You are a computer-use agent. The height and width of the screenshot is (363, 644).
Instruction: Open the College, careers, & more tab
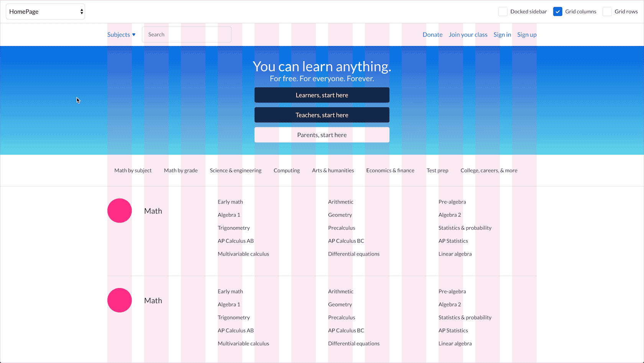click(x=489, y=170)
